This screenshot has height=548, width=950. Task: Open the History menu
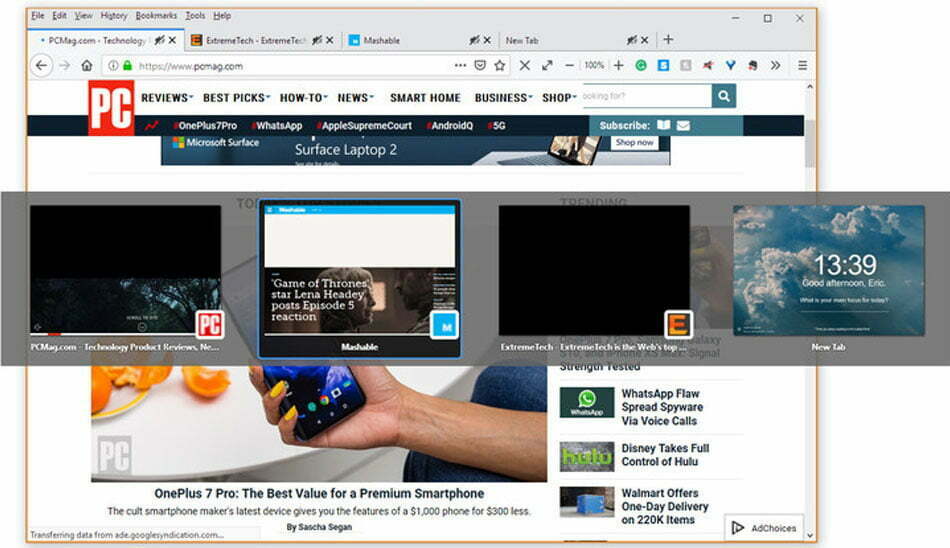tap(114, 16)
